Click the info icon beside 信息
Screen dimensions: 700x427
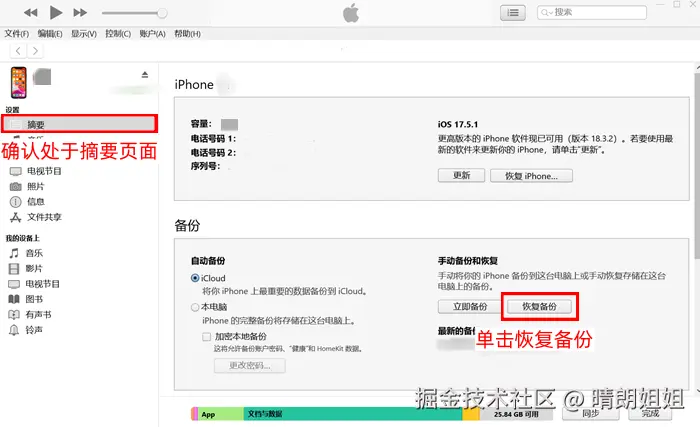pos(16,202)
